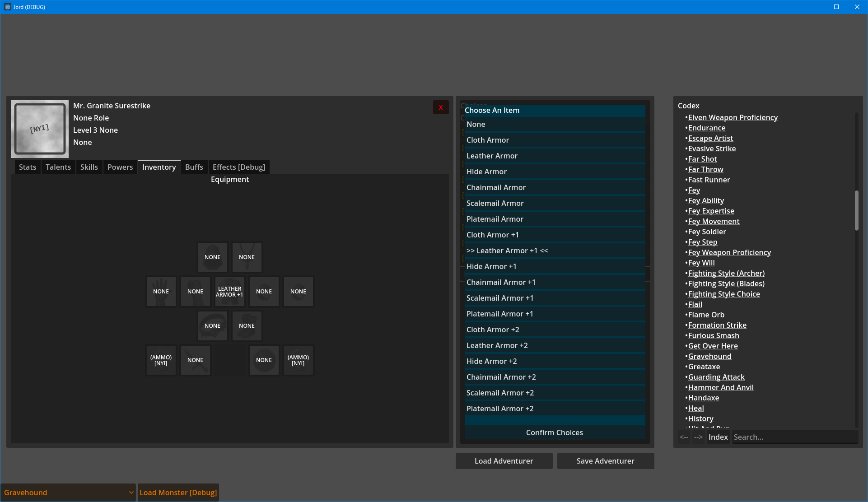Open the History codex link

point(700,418)
